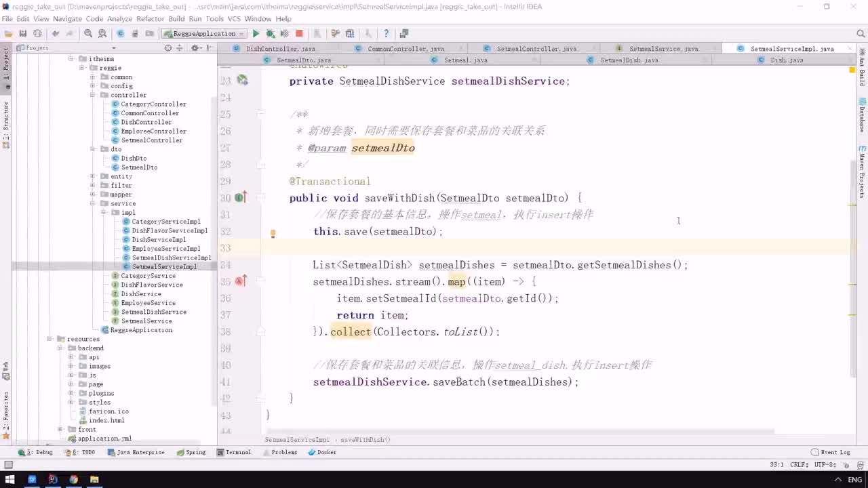Image resolution: width=868 pixels, height=488 pixels.
Task: Open the Event Log
Action: pos(830,452)
